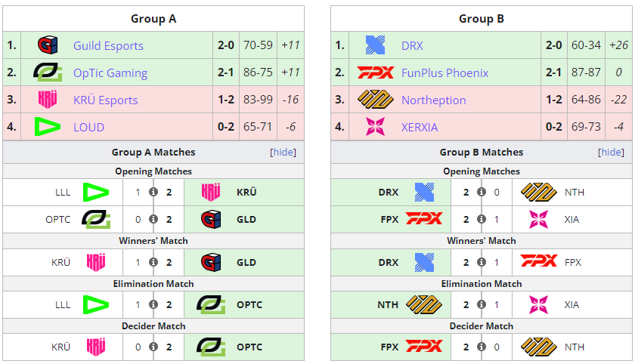
Task: Open the KRÜ Esports team link
Action: point(105,100)
